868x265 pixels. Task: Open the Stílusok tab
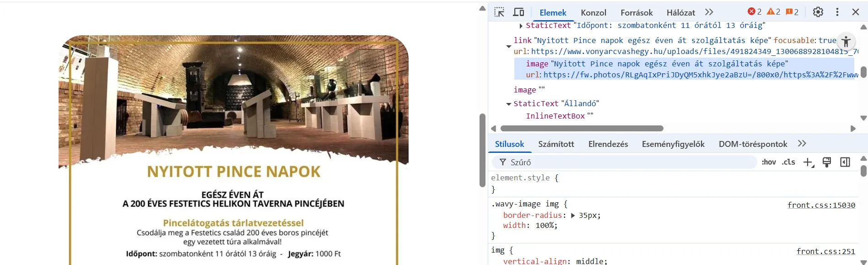click(x=509, y=144)
